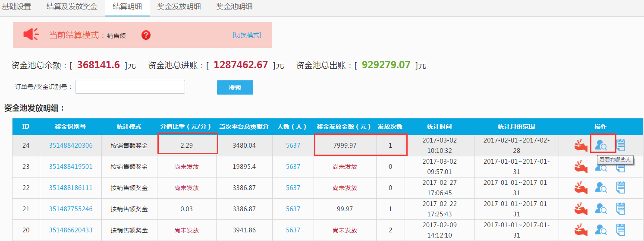The height and width of the screenshot is (241, 644).
Task: Open bonus ID link 351487755246
Action: point(71,209)
